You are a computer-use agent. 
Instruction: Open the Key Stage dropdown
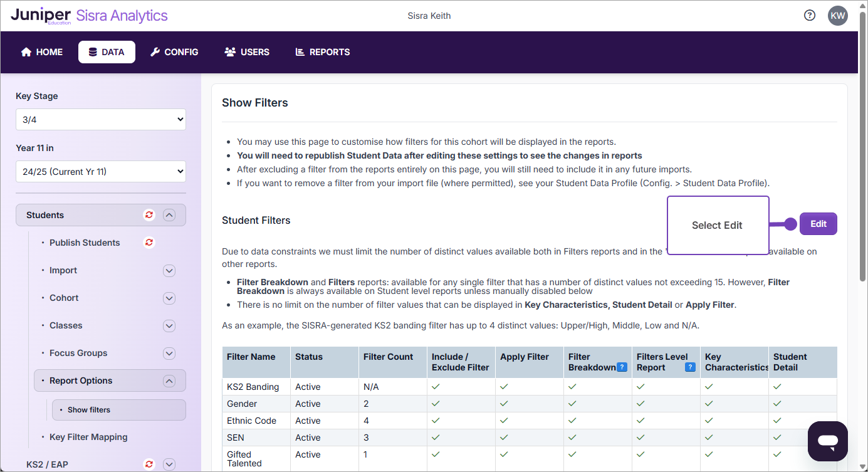[x=100, y=119]
